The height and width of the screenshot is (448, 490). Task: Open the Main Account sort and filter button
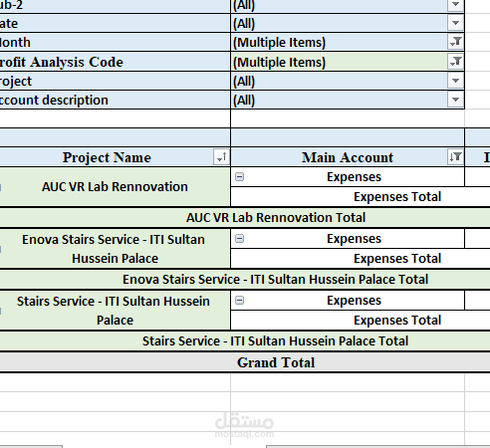[x=455, y=156]
